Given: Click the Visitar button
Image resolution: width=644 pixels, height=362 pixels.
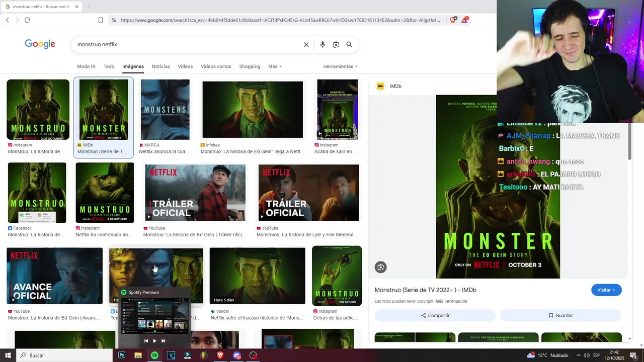Looking at the screenshot, I should tap(606, 290).
